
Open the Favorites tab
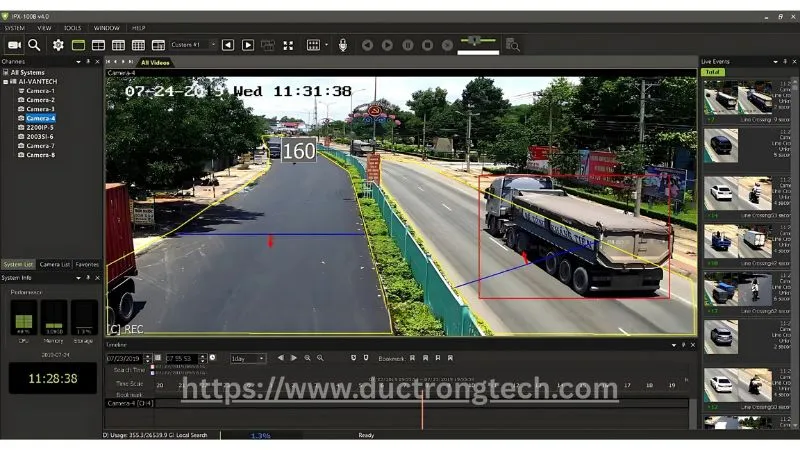pyautogui.click(x=87, y=264)
